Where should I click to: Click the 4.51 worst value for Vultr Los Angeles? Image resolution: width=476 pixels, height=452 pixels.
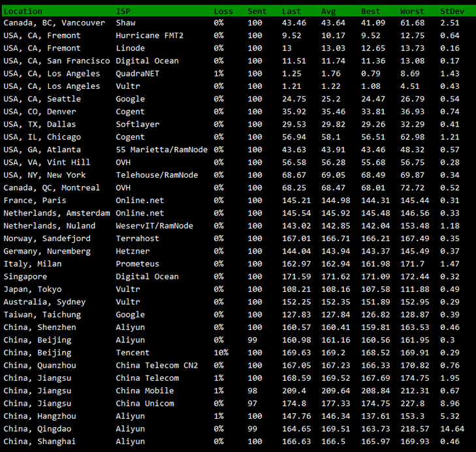[409, 87]
